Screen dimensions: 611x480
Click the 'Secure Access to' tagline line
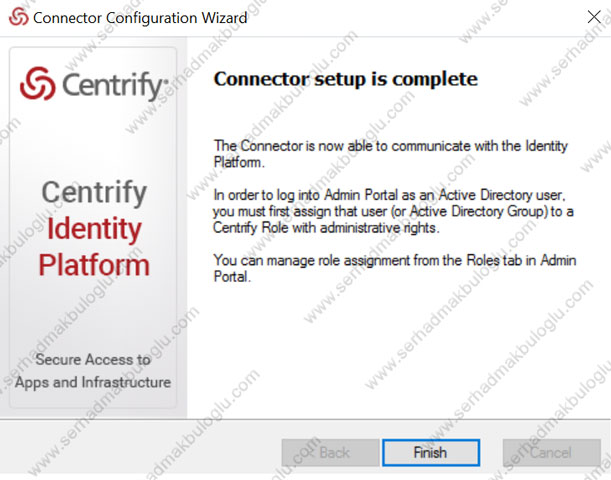pyautogui.click(x=93, y=359)
